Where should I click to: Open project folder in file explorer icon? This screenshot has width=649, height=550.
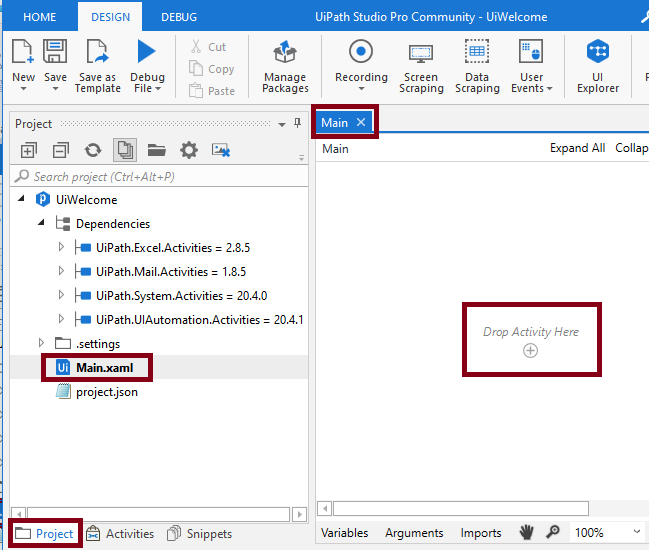click(x=157, y=150)
